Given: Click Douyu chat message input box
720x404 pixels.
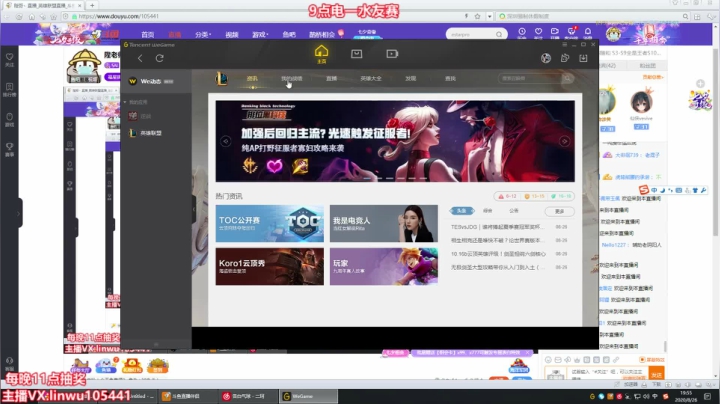Looking at the screenshot, I should click(x=608, y=374).
